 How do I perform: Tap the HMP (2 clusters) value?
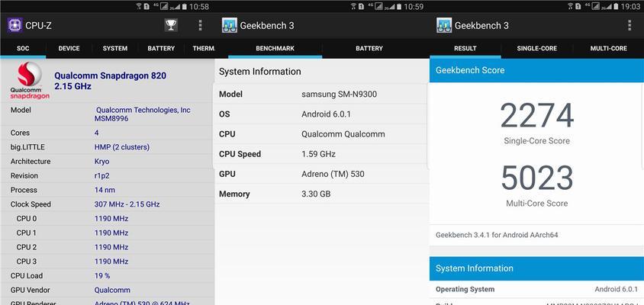[122, 147]
